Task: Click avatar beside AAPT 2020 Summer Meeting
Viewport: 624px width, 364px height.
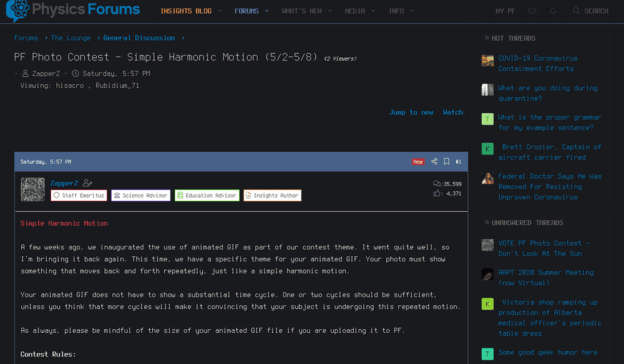Action: (x=487, y=275)
